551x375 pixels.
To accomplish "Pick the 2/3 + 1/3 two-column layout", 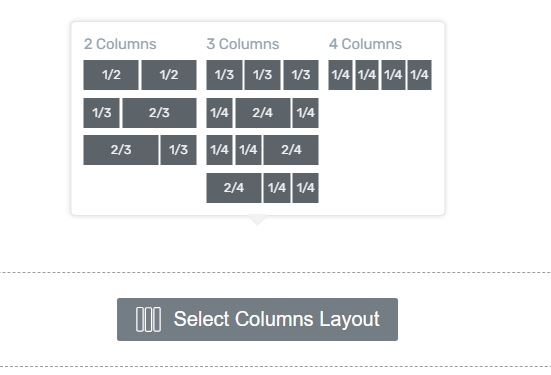I will click(x=140, y=150).
